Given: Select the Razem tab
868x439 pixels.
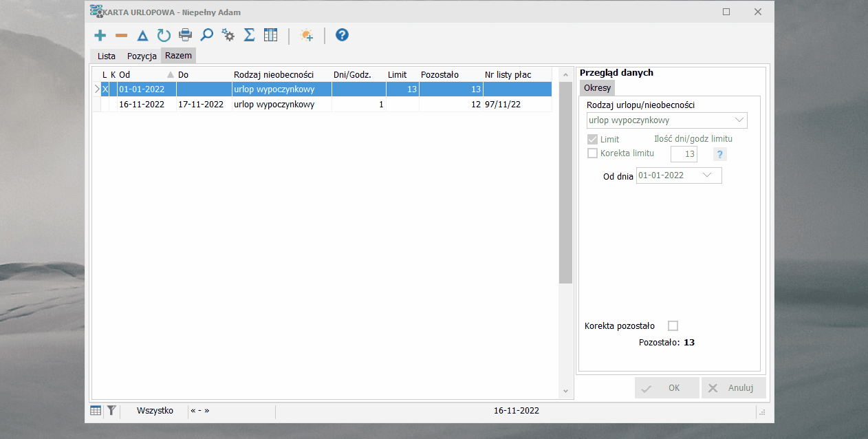Looking at the screenshot, I should [x=179, y=55].
